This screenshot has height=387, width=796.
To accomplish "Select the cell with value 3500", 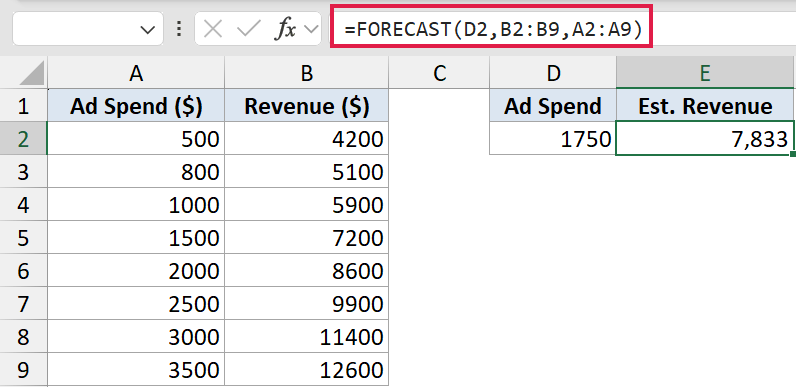I will point(136,370).
